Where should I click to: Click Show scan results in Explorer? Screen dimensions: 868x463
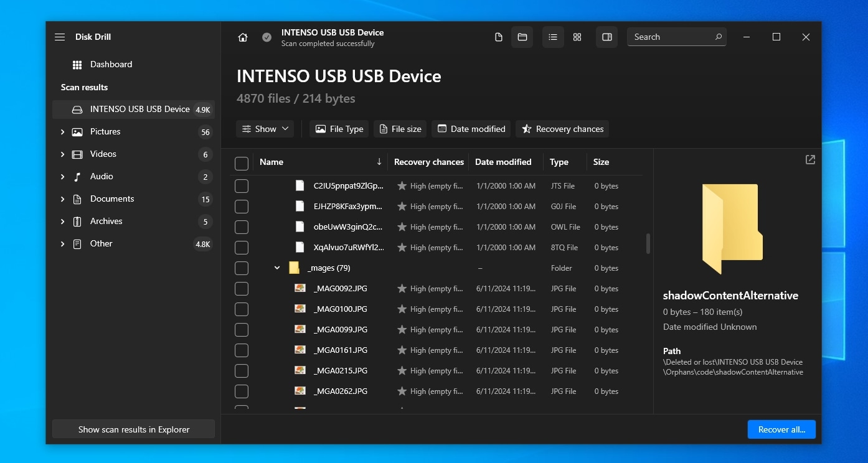[x=133, y=429]
